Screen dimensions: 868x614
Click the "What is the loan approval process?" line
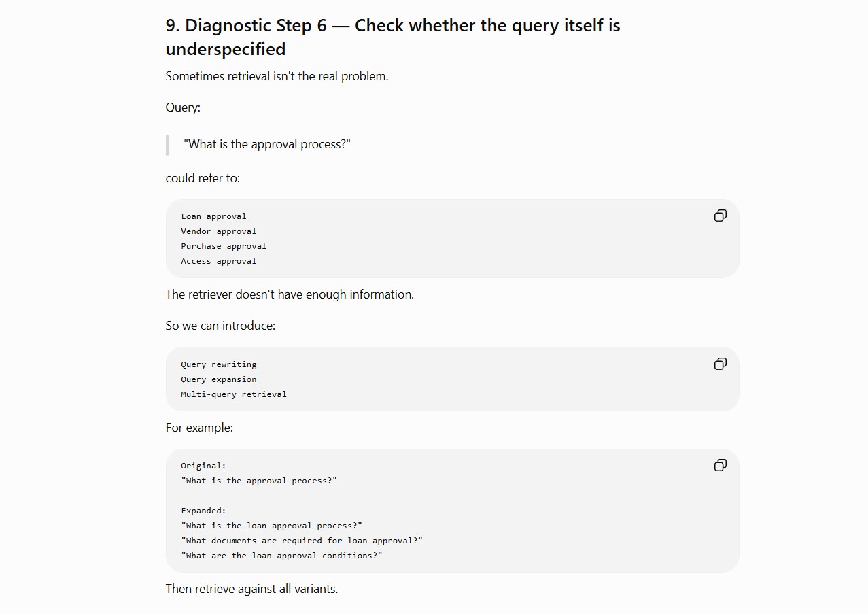(271, 526)
